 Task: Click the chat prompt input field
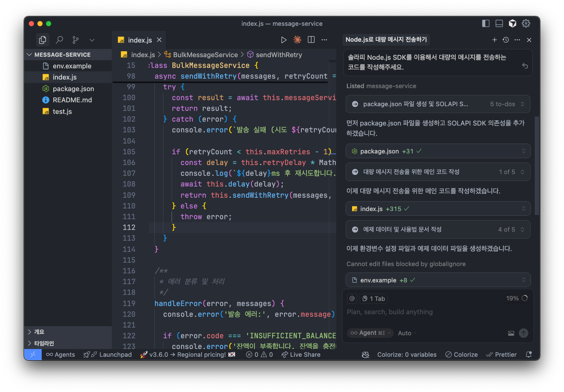(x=430, y=312)
